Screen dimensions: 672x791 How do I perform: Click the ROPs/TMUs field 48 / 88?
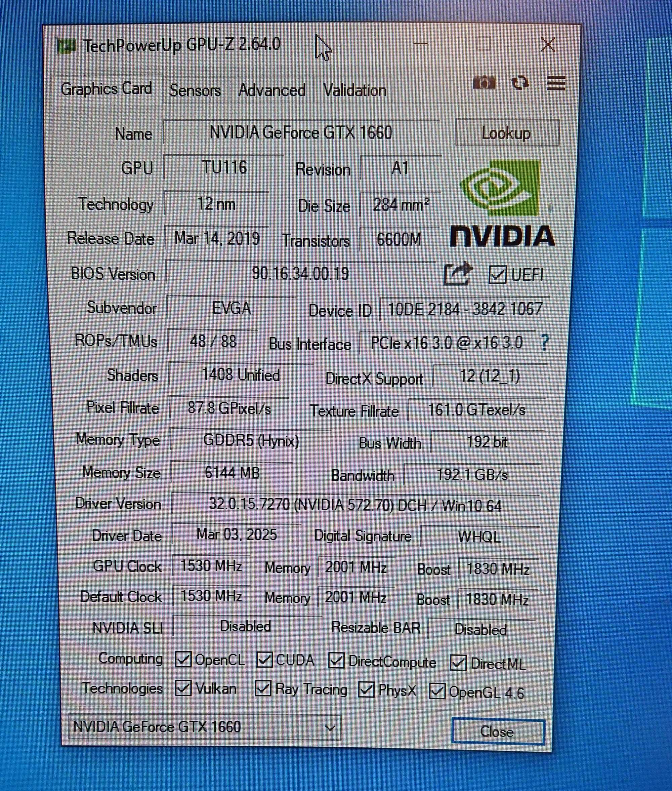(213, 342)
